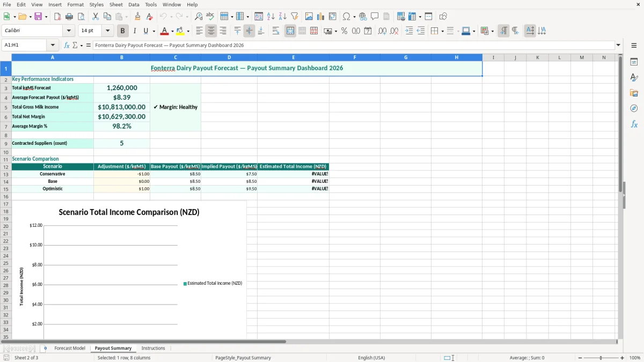Screen dimensions: 644x362
Task: Toggle Center Horizontally alignment
Action: pos(211,31)
